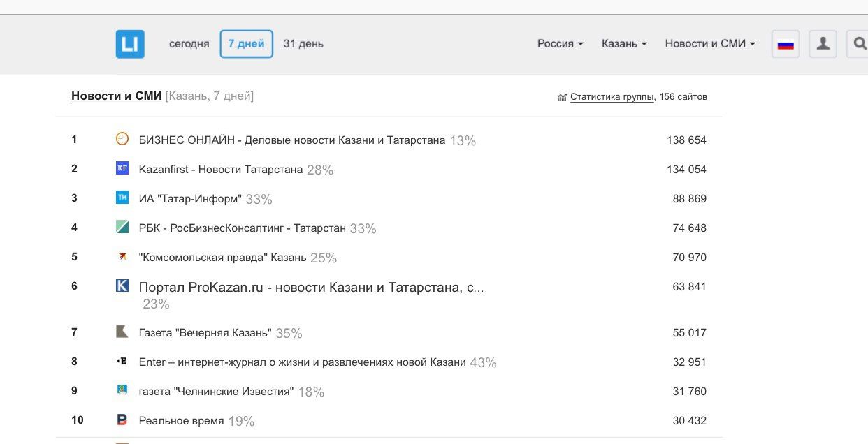The image size is (868, 444).
Task: Open the Газета Вечерняя Казань link
Action: [x=205, y=332]
